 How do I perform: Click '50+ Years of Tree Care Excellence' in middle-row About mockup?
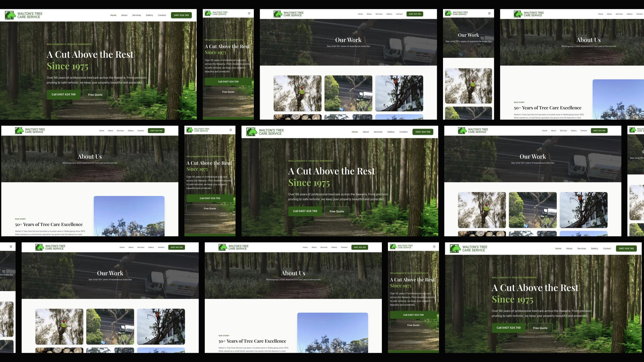49,224
